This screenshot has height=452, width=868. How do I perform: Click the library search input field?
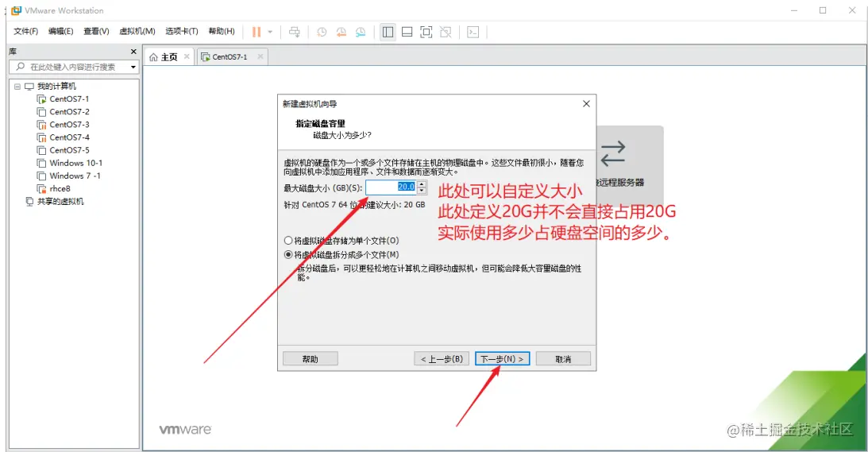point(73,67)
